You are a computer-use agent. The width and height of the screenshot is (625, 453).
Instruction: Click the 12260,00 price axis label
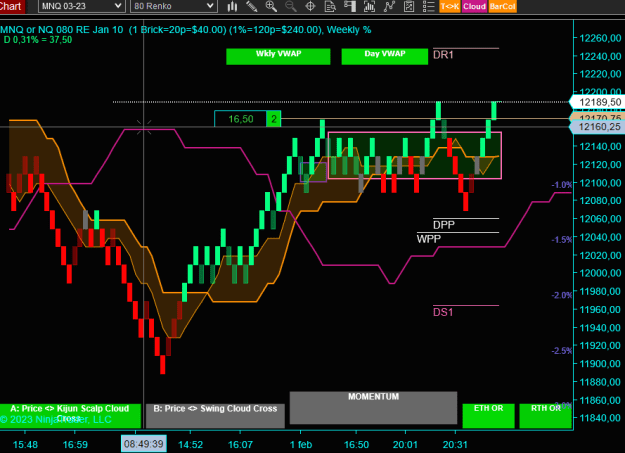pos(600,38)
